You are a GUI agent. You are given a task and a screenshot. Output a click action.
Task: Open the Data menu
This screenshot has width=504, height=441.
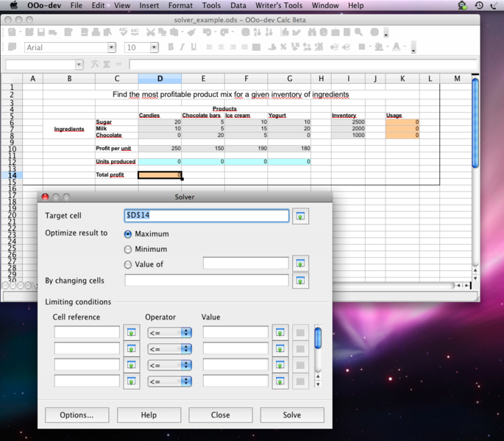pos(238,5)
